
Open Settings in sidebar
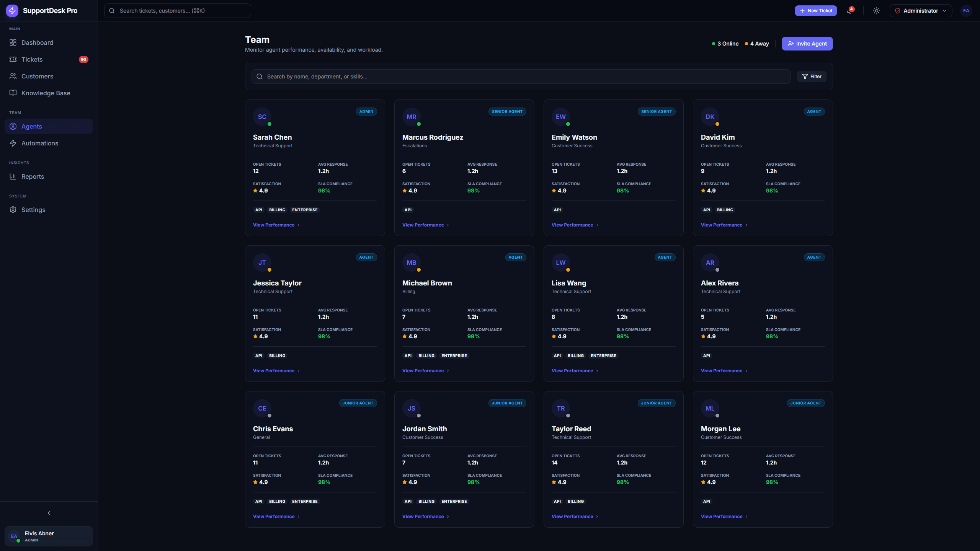pos(49,210)
